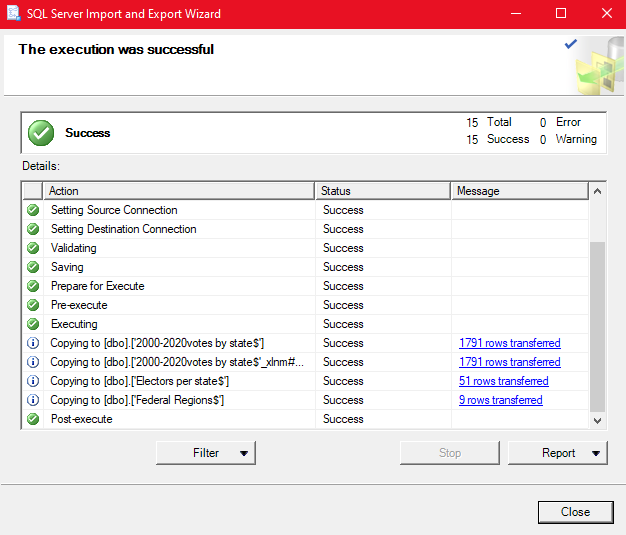
Task: Click the Close button
Action: click(x=575, y=512)
